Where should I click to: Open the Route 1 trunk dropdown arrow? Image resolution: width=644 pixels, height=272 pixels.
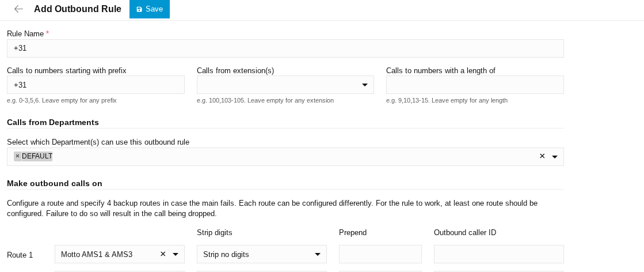(x=176, y=254)
